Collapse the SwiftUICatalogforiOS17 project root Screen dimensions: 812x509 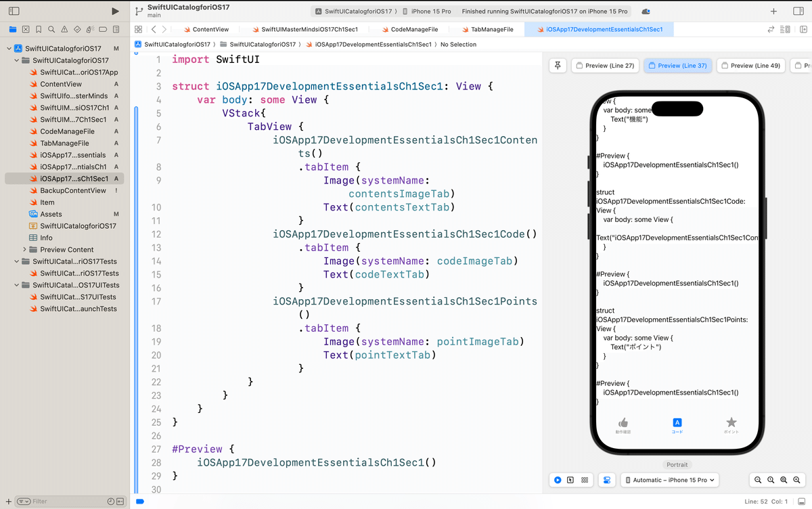point(9,49)
